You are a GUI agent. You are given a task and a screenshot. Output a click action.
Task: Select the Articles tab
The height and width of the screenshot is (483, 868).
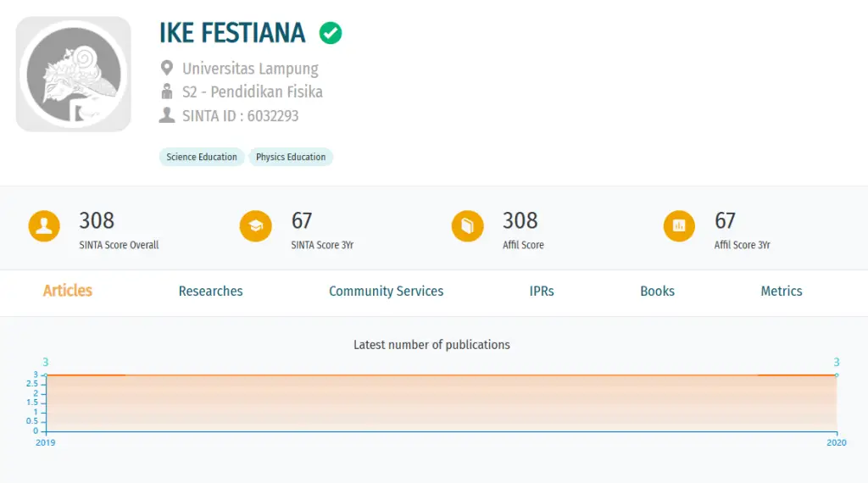(x=68, y=291)
